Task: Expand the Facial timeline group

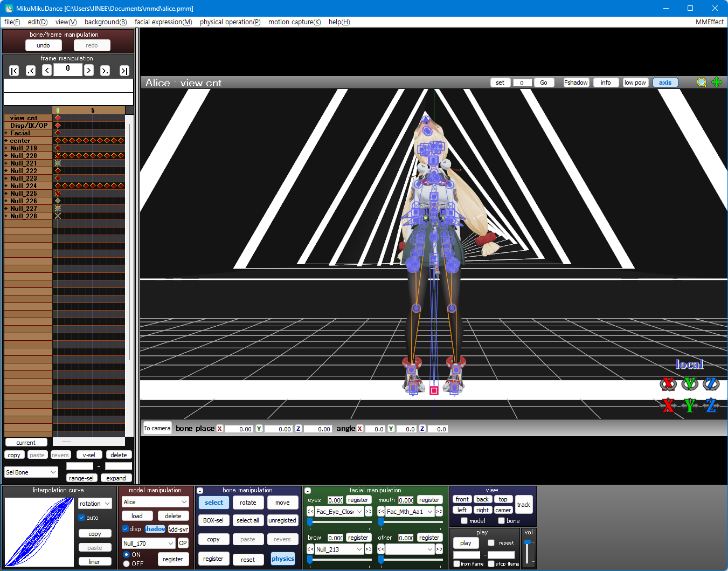Action: pyautogui.click(x=6, y=133)
